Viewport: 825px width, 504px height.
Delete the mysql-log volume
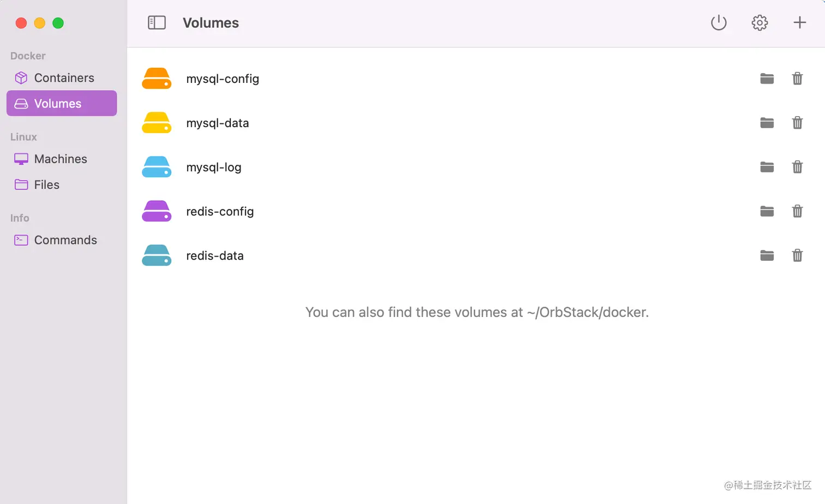click(797, 167)
